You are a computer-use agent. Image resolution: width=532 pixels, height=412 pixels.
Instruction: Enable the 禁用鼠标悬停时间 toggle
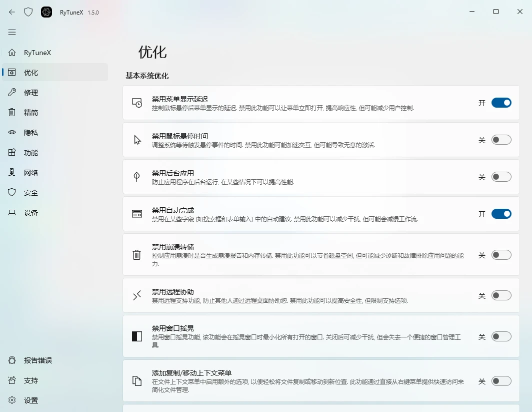[501, 140]
